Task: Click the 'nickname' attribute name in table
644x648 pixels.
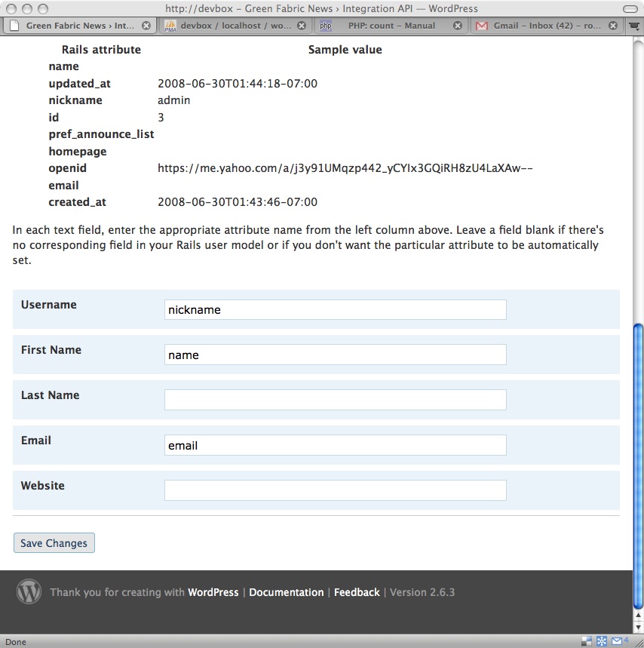Action: (75, 100)
